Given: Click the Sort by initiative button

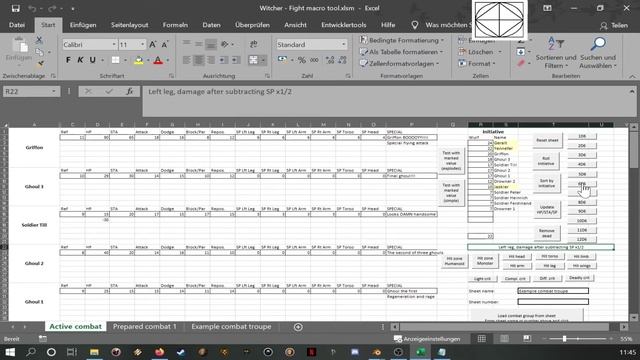Looking at the screenshot, I should tap(547, 183).
